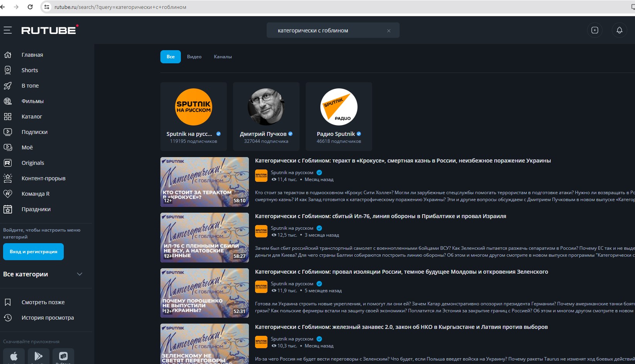Clear the search query with X
The width and height of the screenshot is (635, 364).
[389, 31]
